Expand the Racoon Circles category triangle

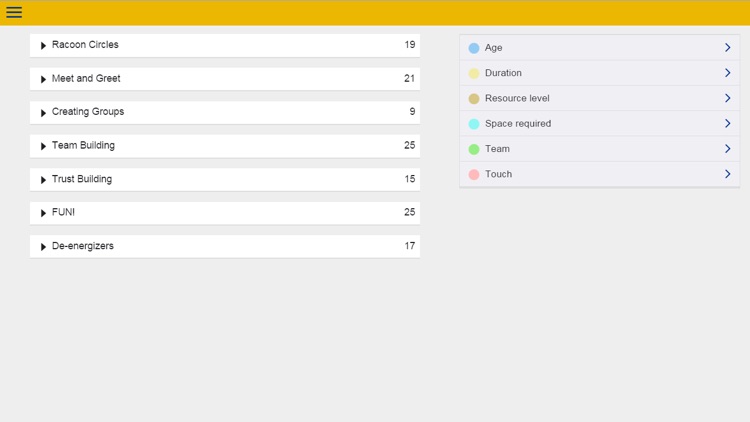[x=43, y=46]
